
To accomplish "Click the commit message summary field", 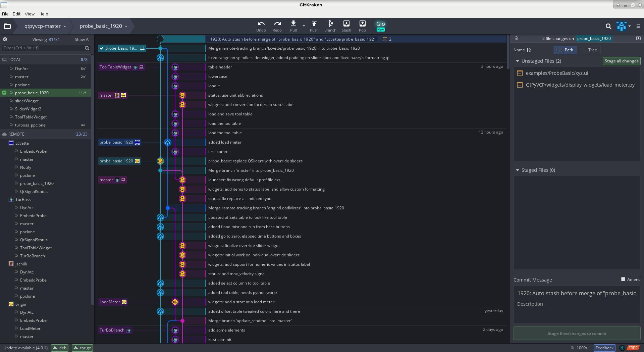I will coord(577,293).
